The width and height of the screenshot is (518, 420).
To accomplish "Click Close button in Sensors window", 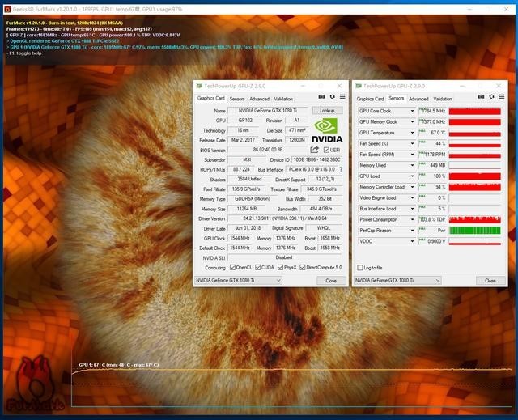I will point(490,281).
